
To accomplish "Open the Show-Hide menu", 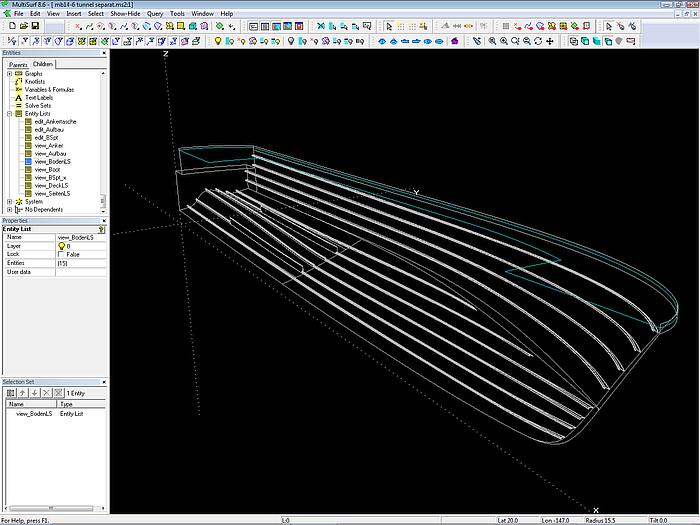I will [x=125, y=14].
